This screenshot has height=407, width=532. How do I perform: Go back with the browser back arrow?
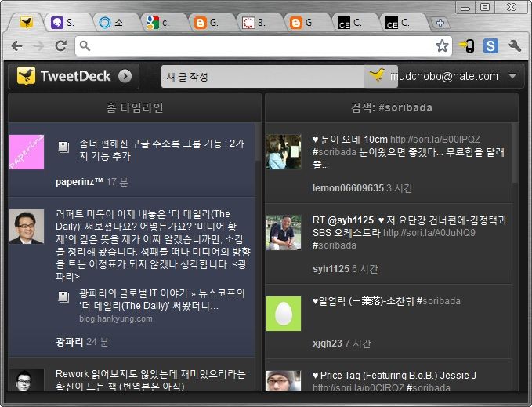pyautogui.click(x=17, y=45)
